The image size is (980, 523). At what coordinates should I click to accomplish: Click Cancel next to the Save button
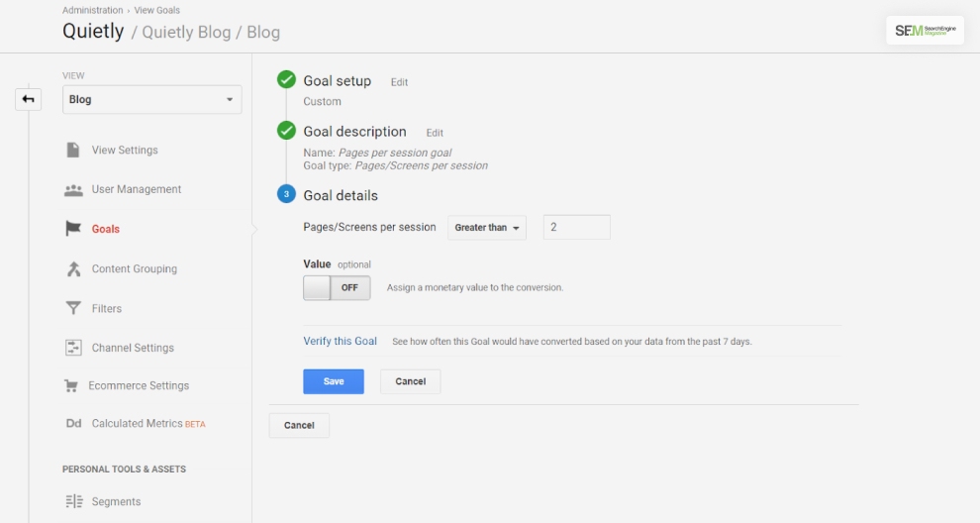411,381
